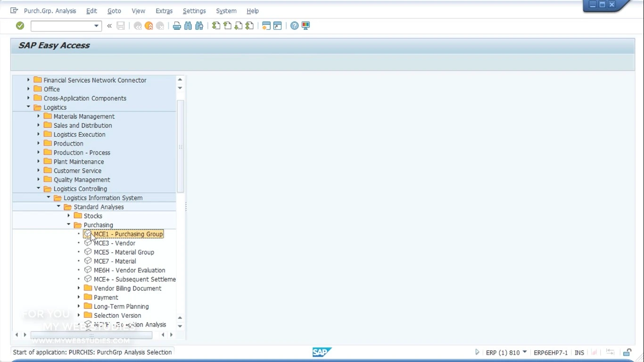The image size is (644, 362).
Task: Click the Create New Session icon
Action: (266, 26)
